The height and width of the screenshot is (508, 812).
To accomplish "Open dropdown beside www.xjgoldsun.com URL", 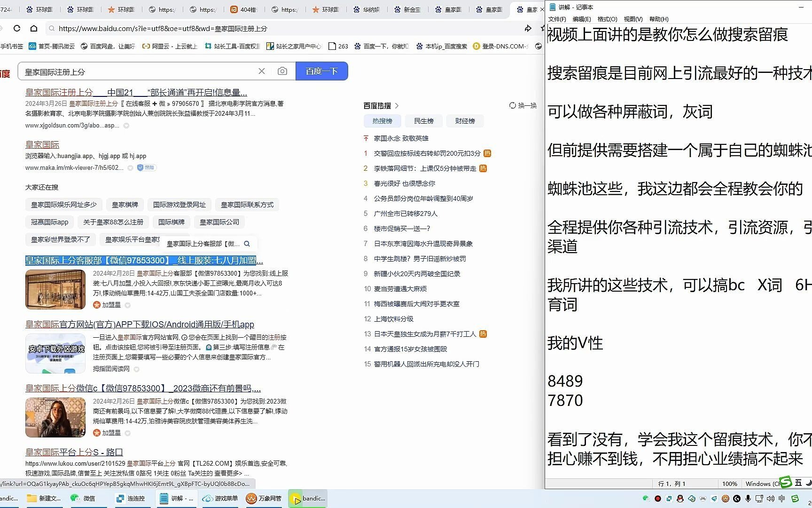I will [x=126, y=126].
